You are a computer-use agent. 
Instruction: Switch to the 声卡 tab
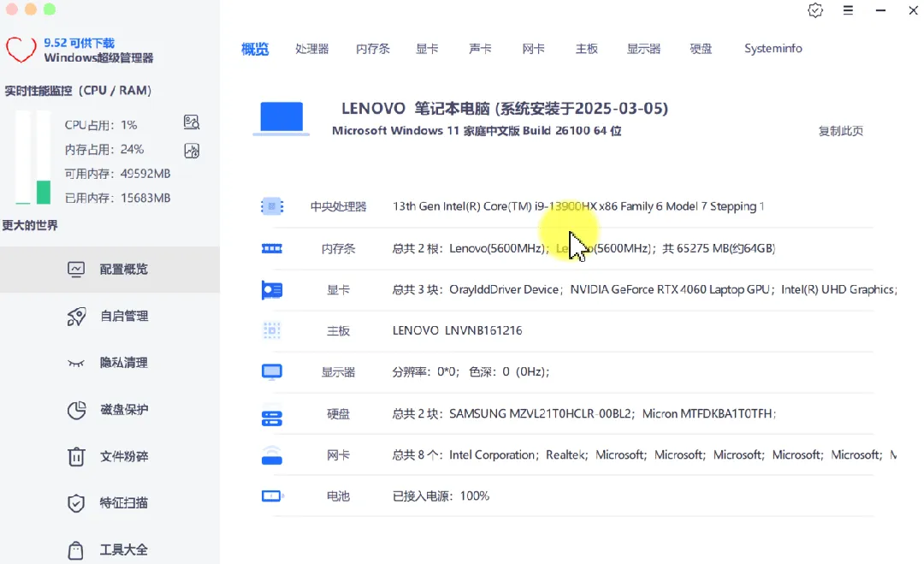(480, 49)
